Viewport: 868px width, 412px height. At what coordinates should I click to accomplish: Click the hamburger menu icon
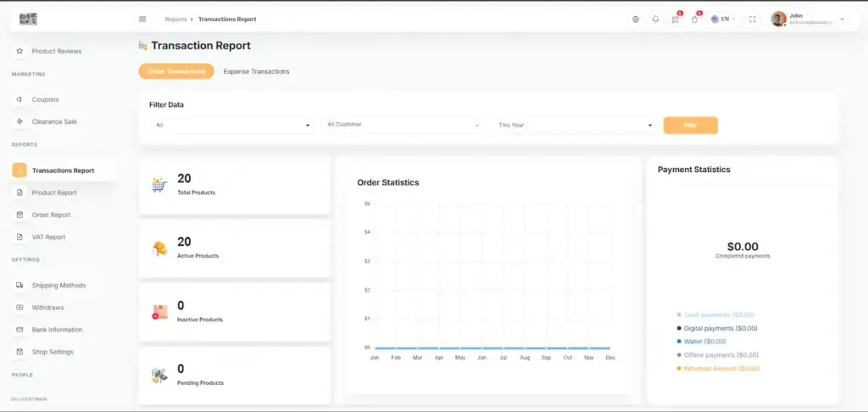click(142, 19)
